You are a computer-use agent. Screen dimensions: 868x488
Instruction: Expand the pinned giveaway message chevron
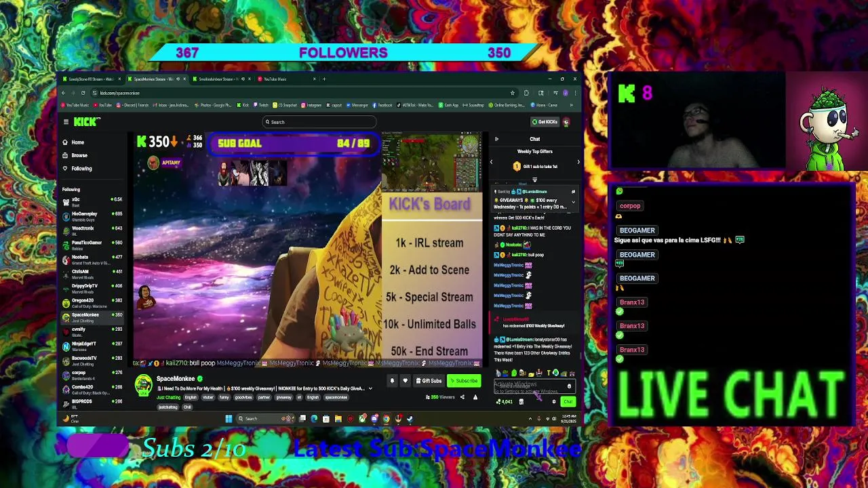click(x=573, y=201)
